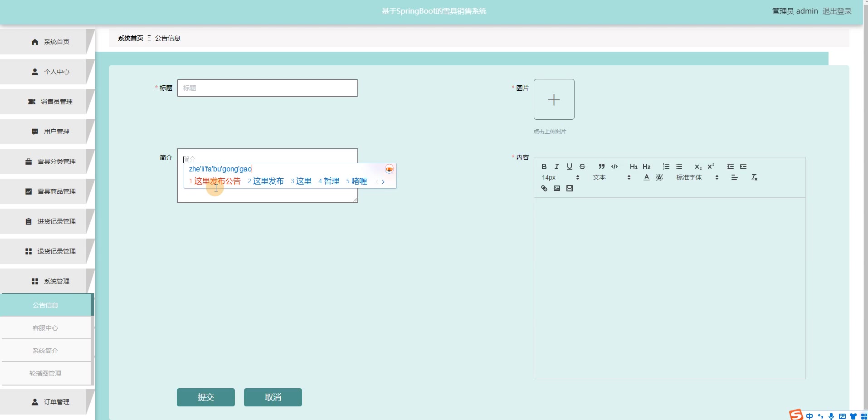Insert a hyperlink in the editor
The height and width of the screenshot is (420, 868).
click(x=544, y=188)
